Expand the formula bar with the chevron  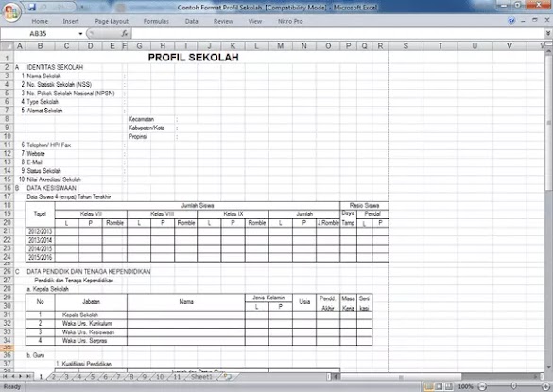548,33
